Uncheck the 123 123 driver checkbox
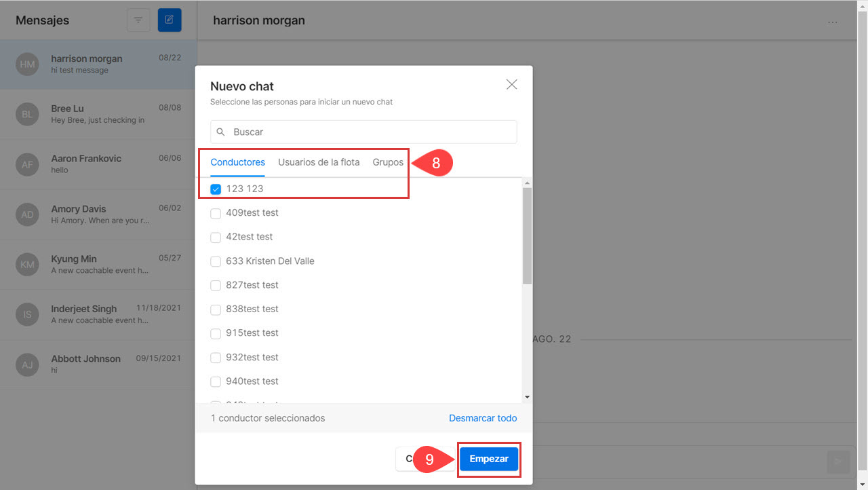The height and width of the screenshot is (490, 868). click(216, 189)
